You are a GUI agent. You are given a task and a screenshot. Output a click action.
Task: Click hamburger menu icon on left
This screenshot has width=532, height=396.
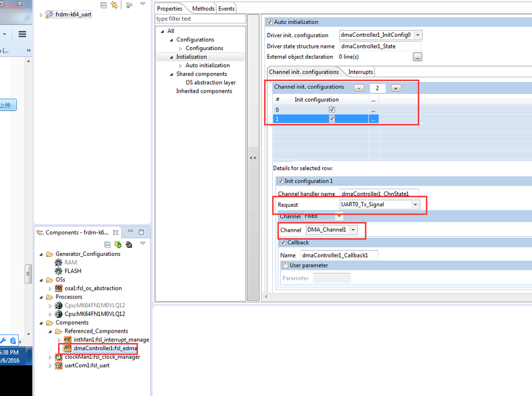tap(22, 34)
